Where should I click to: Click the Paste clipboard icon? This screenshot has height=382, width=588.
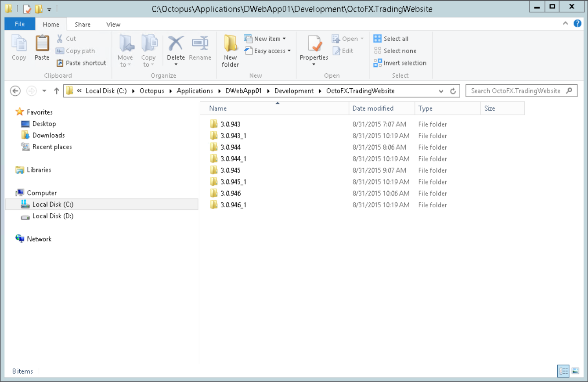(42, 45)
